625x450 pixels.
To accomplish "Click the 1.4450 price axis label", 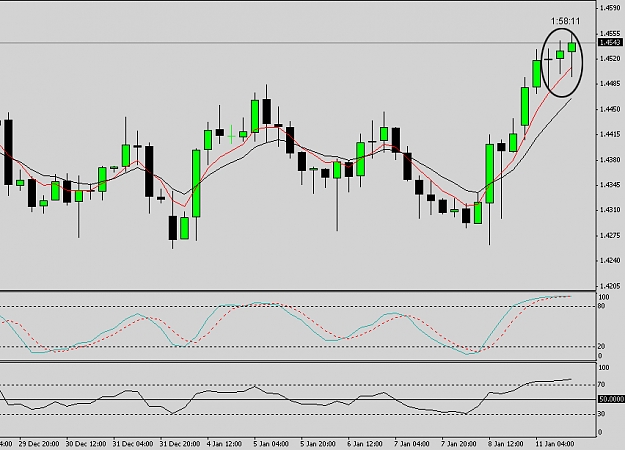I will tap(611, 109).
